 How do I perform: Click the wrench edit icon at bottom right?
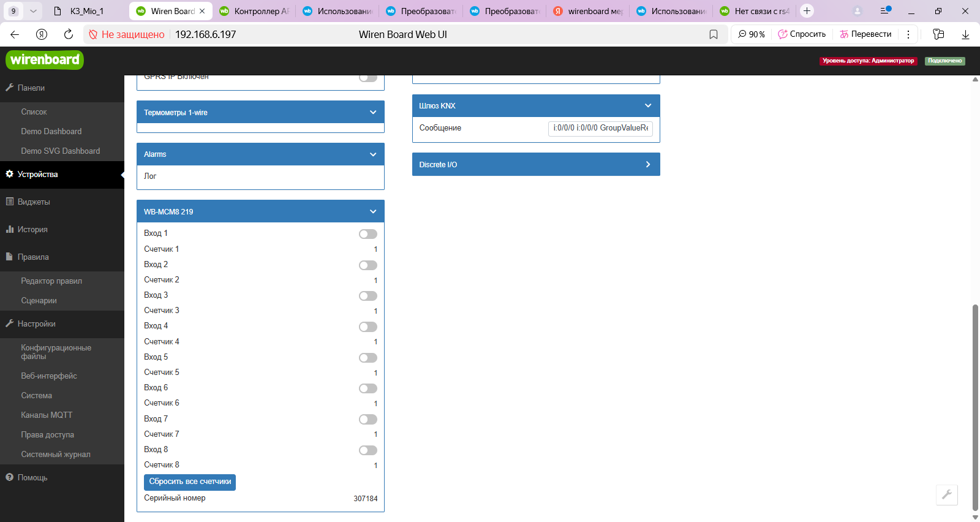pyautogui.click(x=946, y=494)
